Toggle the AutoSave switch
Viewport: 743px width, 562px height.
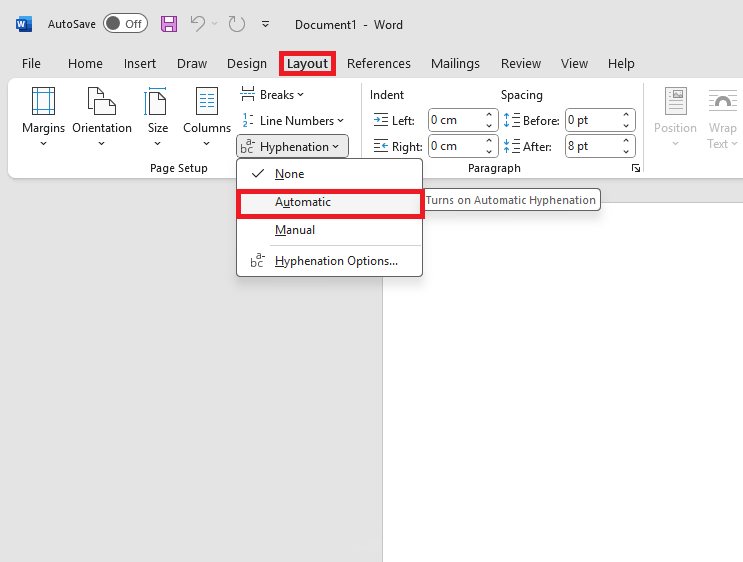click(125, 24)
